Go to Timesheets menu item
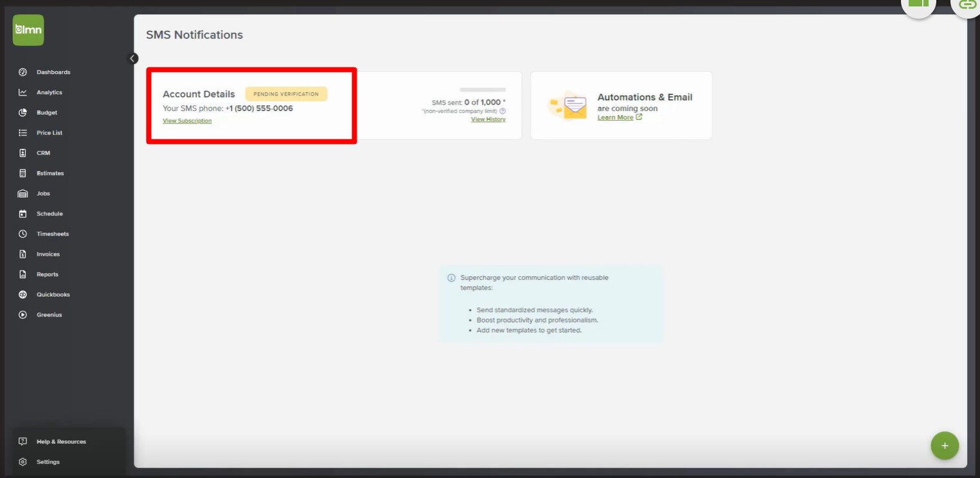The height and width of the screenshot is (478, 980). coord(53,234)
